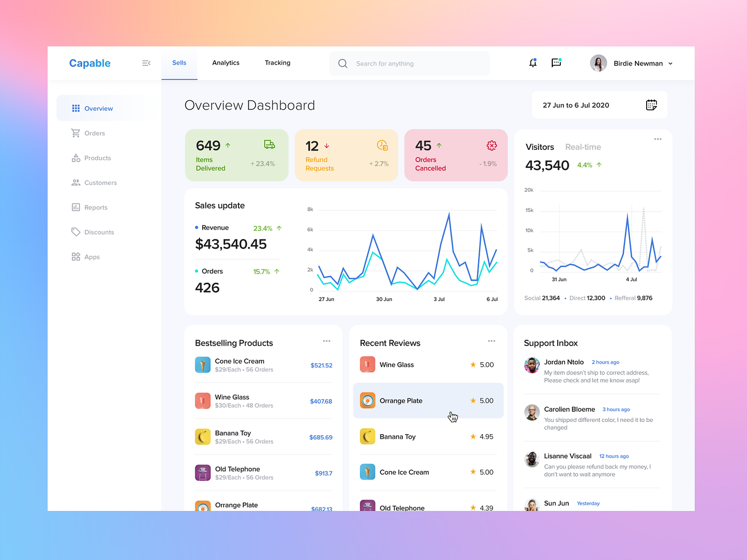Screen dimensions: 747x560
Task: Click the delivery truck icon on Items Delivered card
Action: click(269, 145)
